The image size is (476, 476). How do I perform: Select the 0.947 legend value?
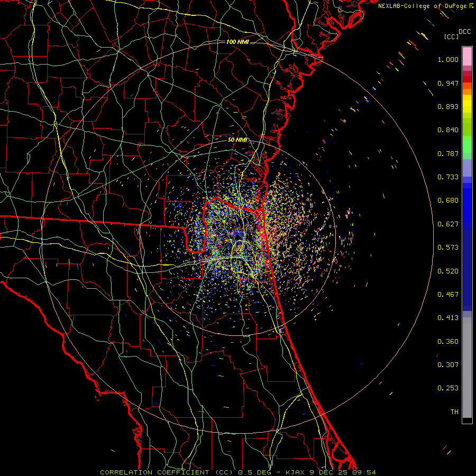pos(448,83)
